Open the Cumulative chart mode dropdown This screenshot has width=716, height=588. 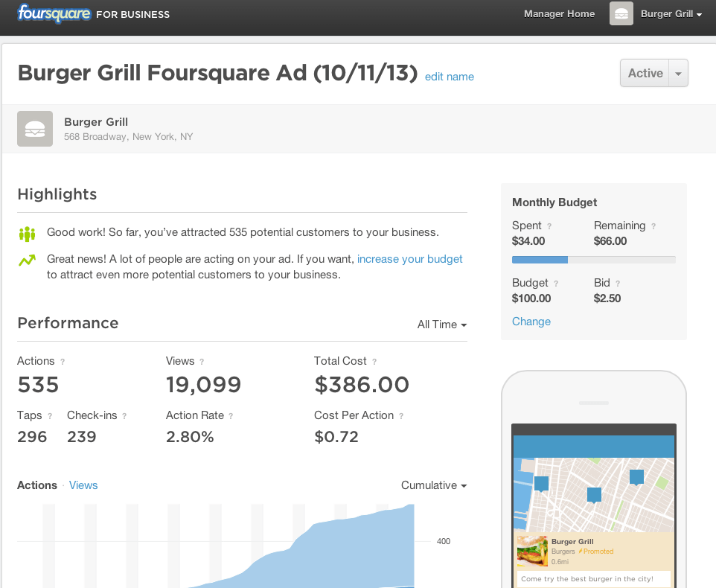pyautogui.click(x=434, y=485)
